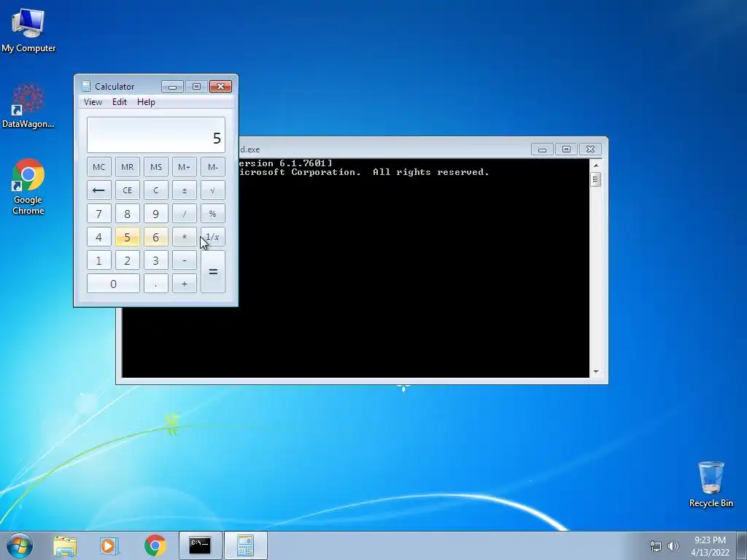Maximize the Command Prompt window
Viewport: 747px width, 560px height.
566,149
